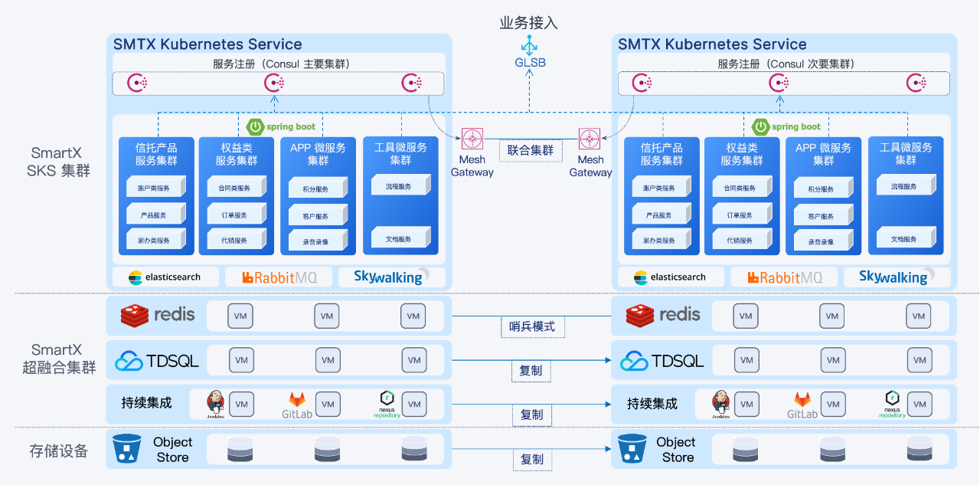980x485 pixels.
Task: Select the GitLab fox icon on the right
Action: click(x=802, y=400)
